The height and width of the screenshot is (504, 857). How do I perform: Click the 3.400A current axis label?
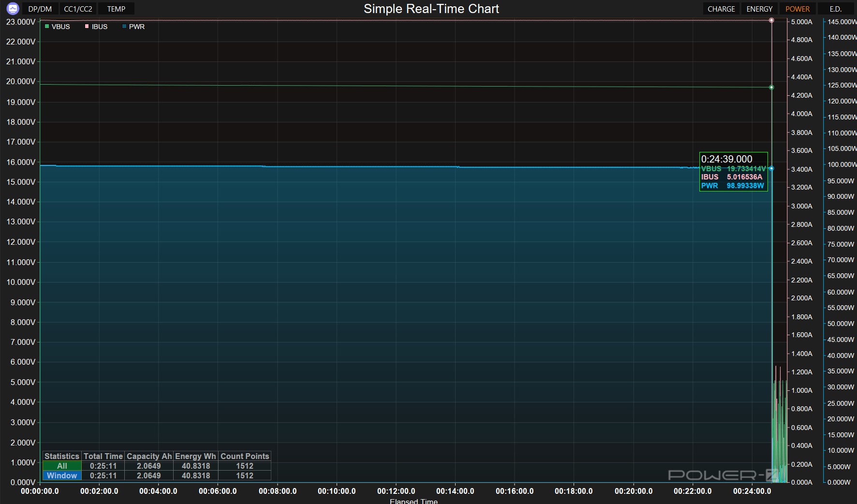pyautogui.click(x=801, y=169)
